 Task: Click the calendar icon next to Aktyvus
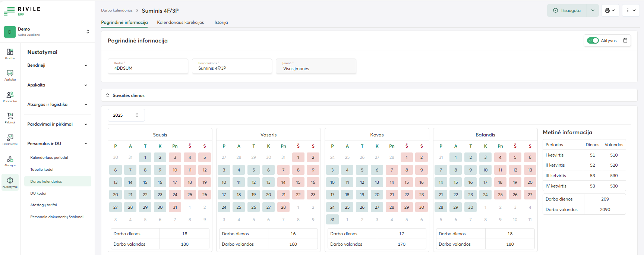click(625, 41)
